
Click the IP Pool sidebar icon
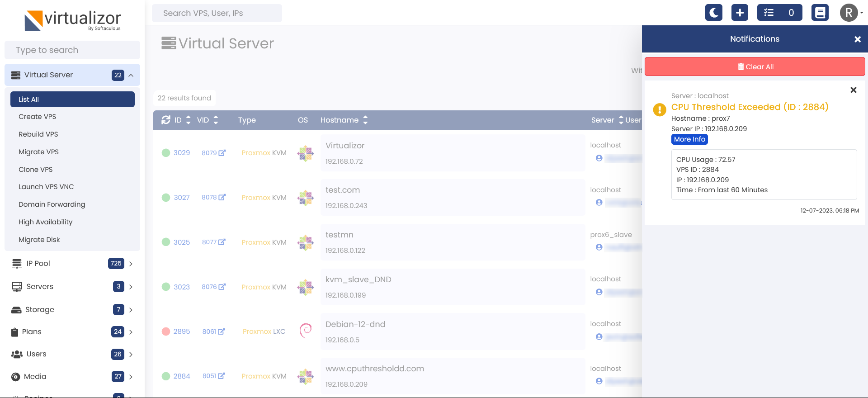(17, 264)
